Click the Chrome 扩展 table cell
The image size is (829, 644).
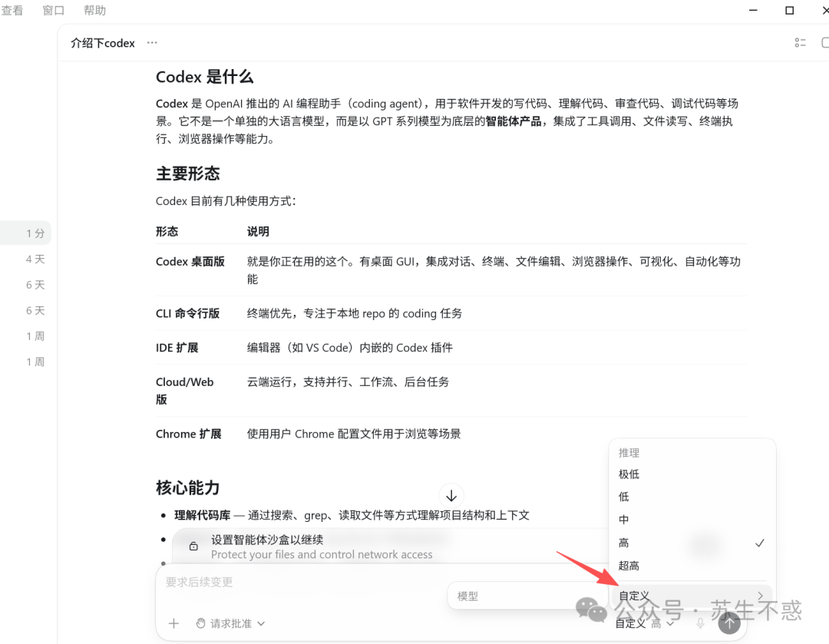click(x=189, y=434)
